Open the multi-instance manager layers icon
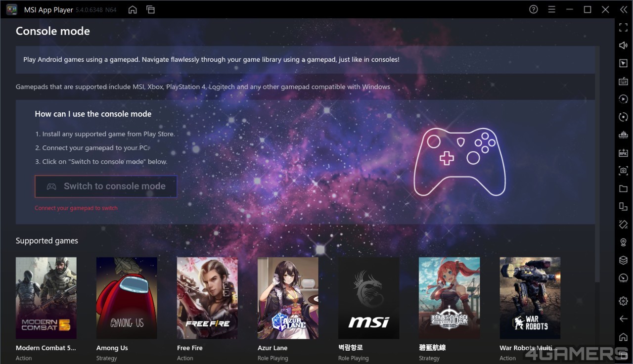This screenshot has width=633, height=364. (x=623, y=260)
